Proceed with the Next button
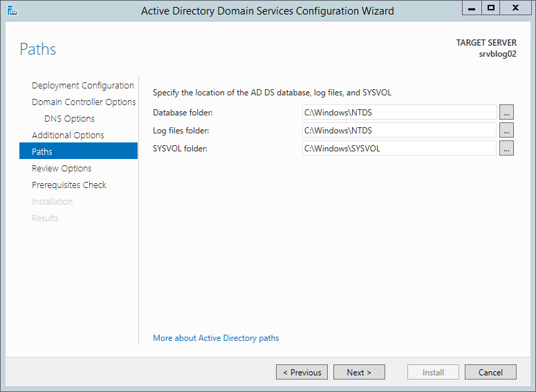Screen dimensions: 536x392 359,372
